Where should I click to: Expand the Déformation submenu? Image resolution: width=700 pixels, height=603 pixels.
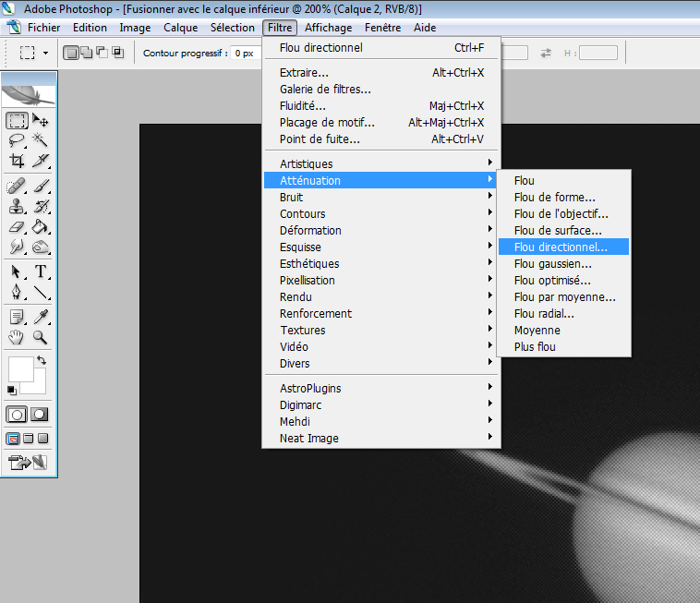coord(381,230)
